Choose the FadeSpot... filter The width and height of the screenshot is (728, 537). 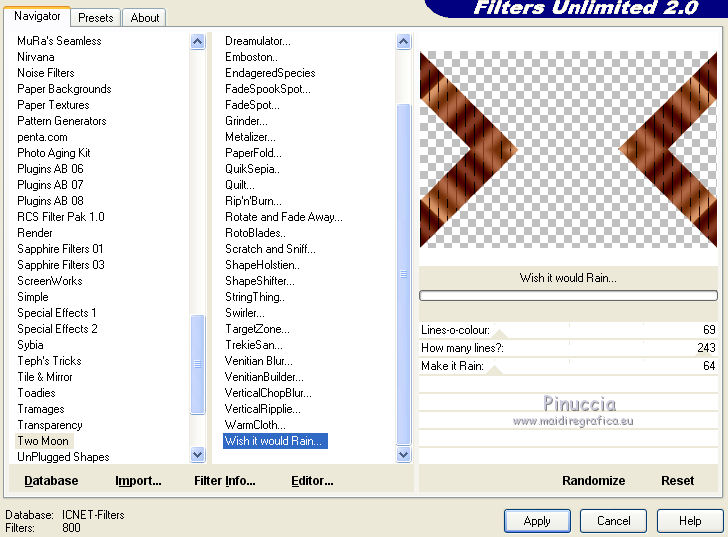pyautogui.click(x=252, y=105)
